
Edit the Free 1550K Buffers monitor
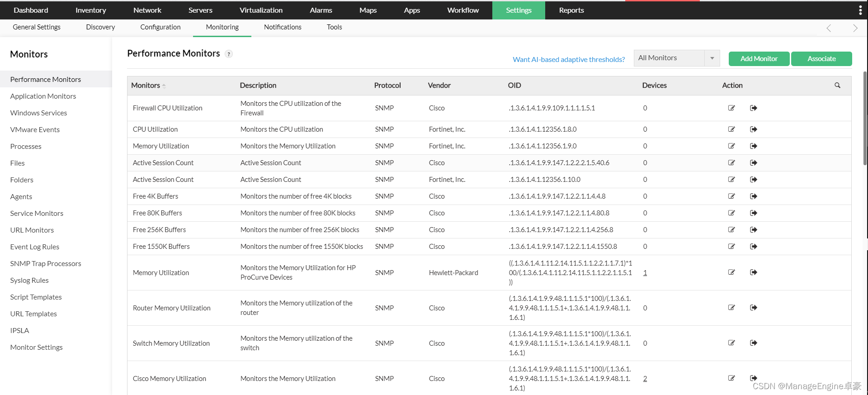tap(731, 246)
